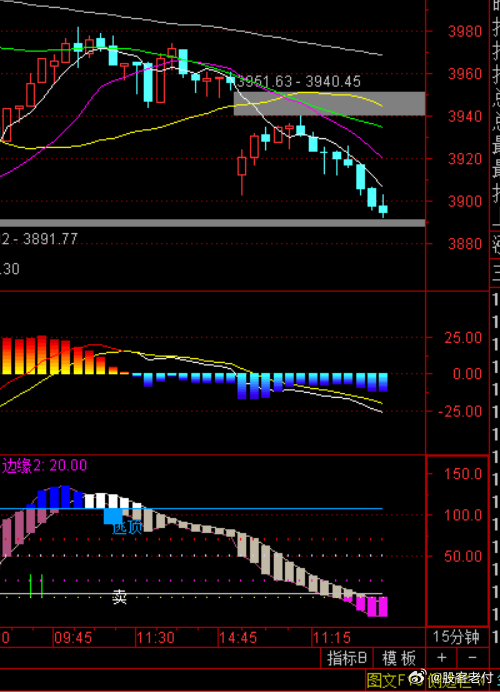Click the 卖 sell signal marker
Viewport: 500px width, 692px height.
point(120,597)
